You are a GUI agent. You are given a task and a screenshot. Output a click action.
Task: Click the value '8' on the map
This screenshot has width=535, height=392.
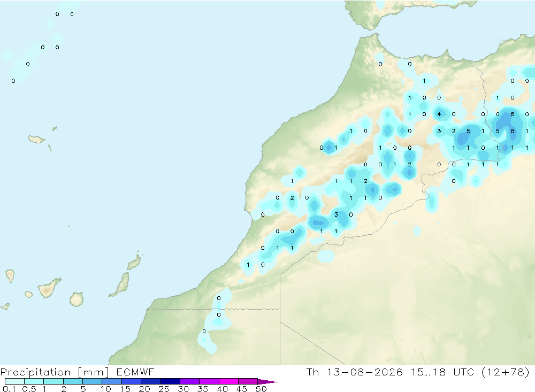click(512, 131)
